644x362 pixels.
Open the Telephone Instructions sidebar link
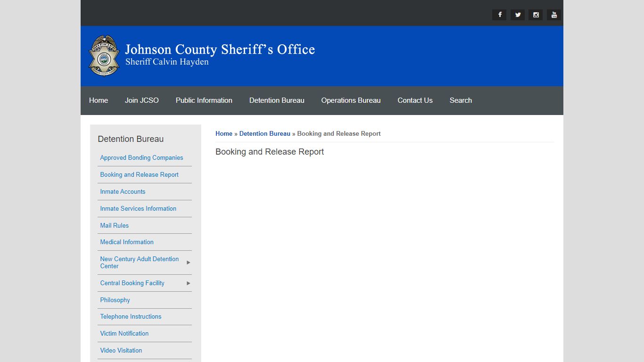tap(131, 317)
